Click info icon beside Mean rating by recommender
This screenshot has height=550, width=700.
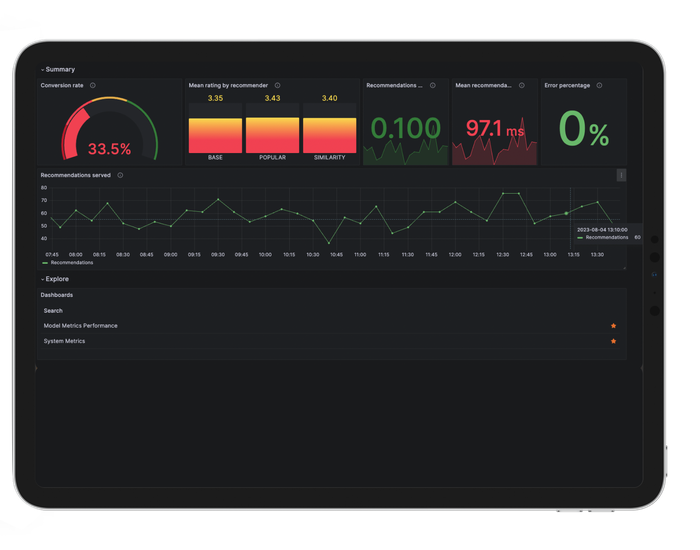pos(277,86)
